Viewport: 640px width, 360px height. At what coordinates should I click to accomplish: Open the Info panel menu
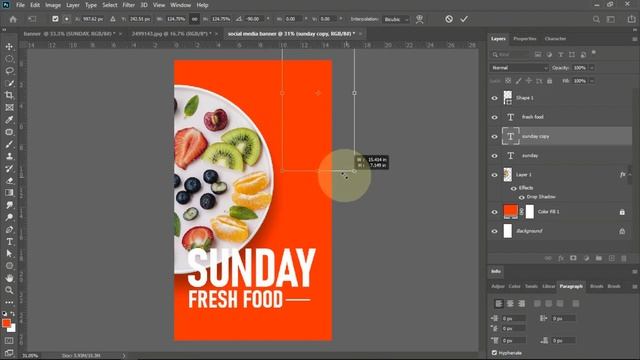(x=635, y=271)
